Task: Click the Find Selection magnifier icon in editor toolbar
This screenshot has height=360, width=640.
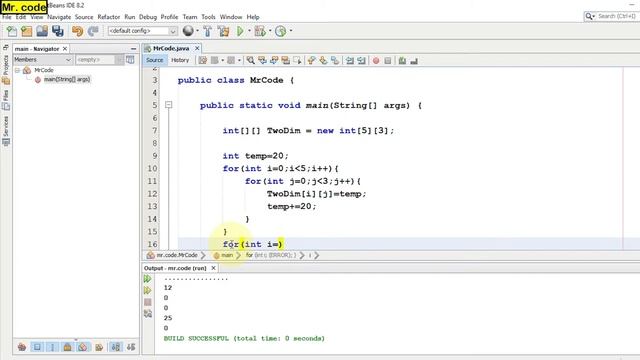Action: [251, 60]
